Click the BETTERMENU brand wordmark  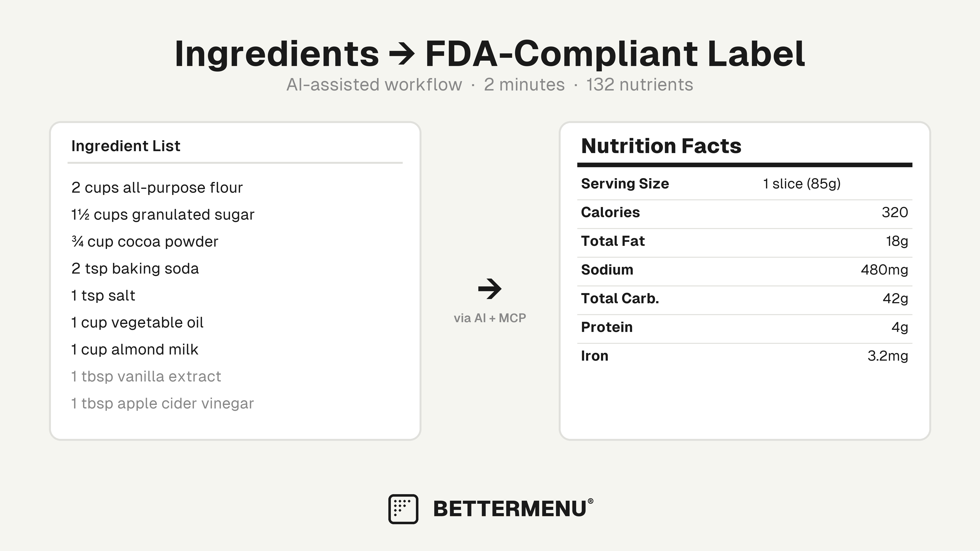click(510, 509)
